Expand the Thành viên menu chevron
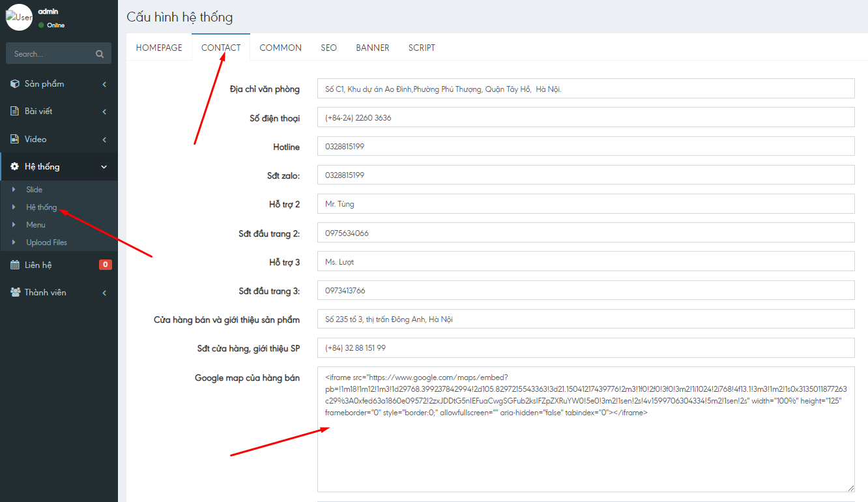Screen dimensions: 868x502 coord(104,293)
